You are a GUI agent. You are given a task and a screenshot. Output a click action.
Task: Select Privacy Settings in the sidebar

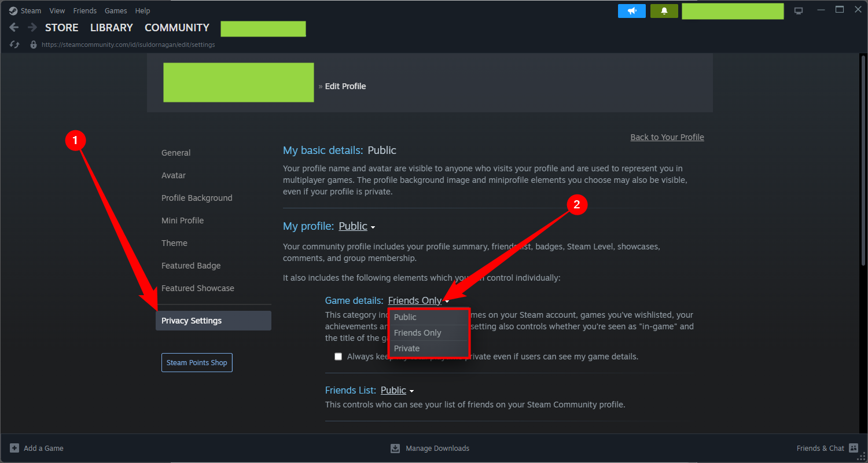tap(214, 321)
